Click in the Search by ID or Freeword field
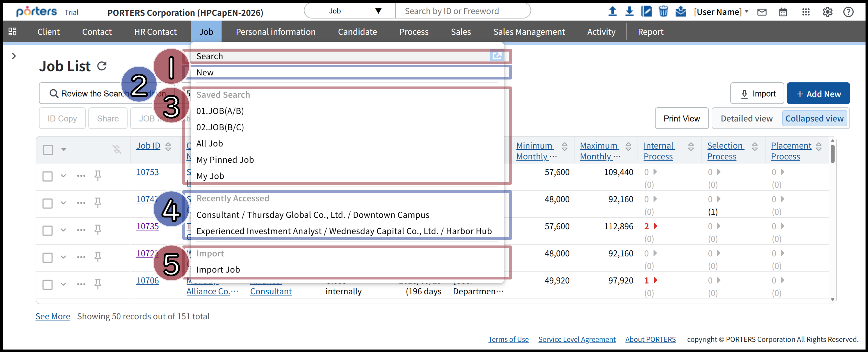868x352 pixels. [462, 11]
